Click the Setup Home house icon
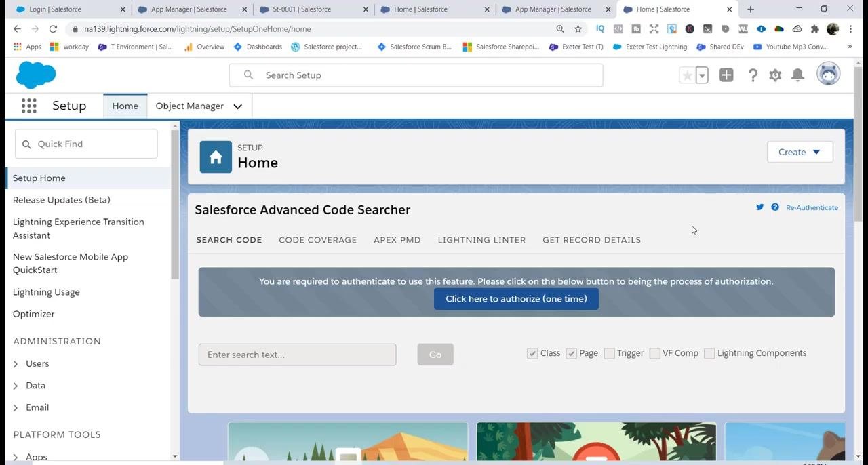 click(216, 157)
